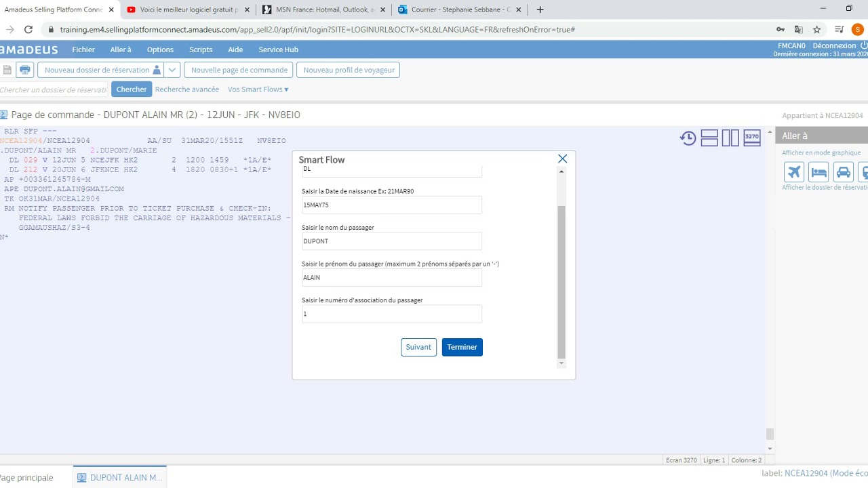Click Nouvelle page de commande button
Screen dimensions: 868x488
[x=239, y=70]
